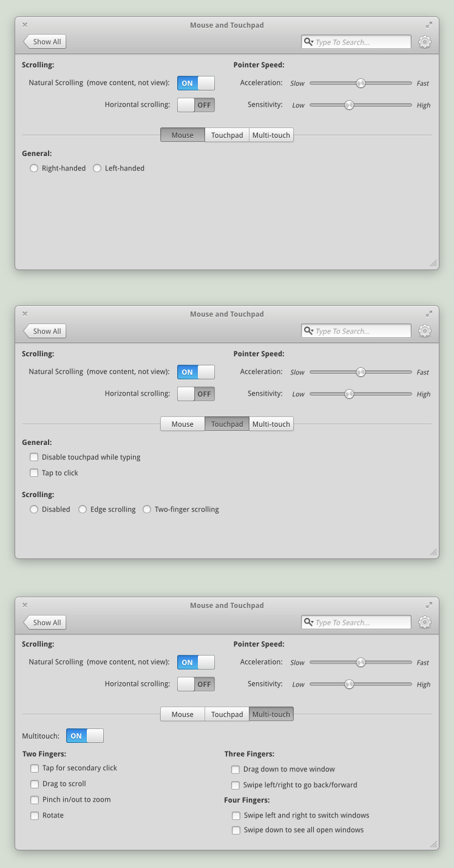Select Two-finger scrolling radio button

click(x=147, y=509)
